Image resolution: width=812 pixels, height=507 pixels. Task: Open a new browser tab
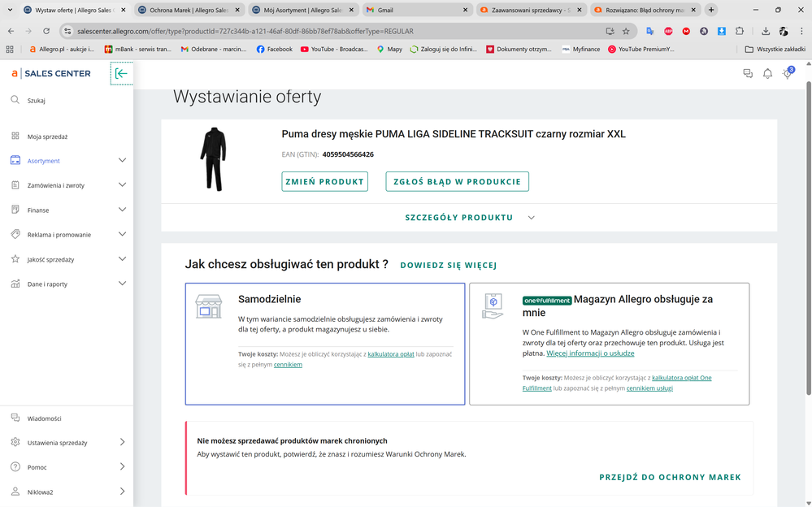click(711, 10)
